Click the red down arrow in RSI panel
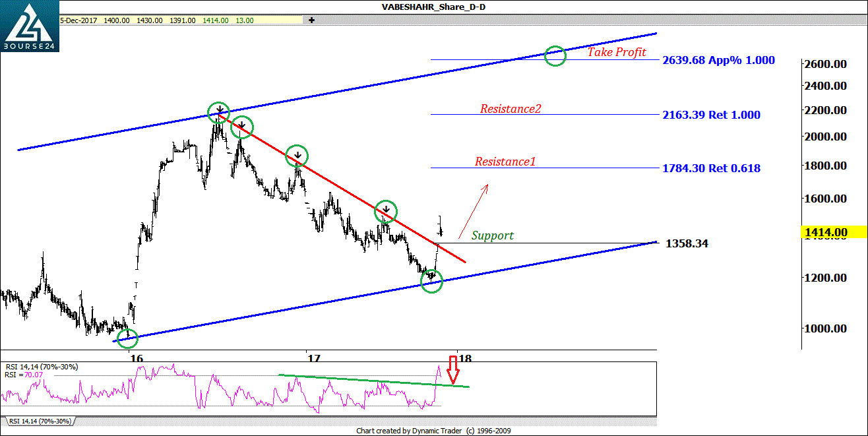 coord(452,370)
